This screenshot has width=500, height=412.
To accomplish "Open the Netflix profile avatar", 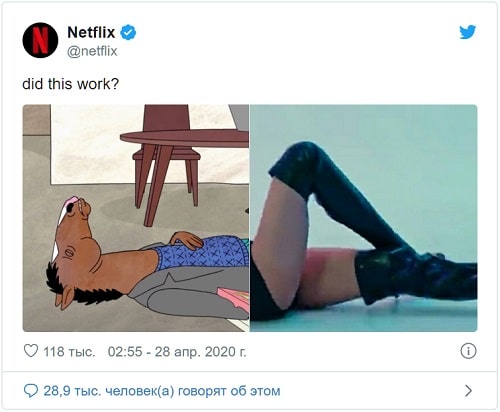I will (40, 40).
